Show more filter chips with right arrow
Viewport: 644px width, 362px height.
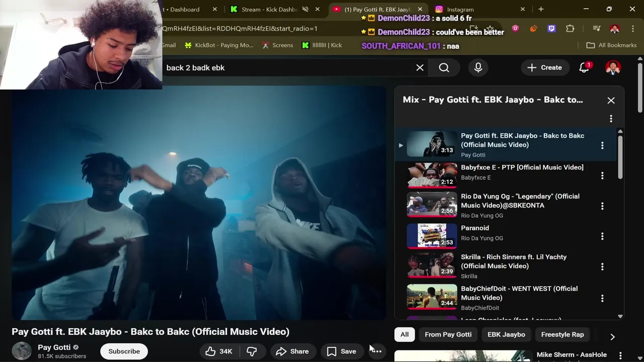(612, 336)
